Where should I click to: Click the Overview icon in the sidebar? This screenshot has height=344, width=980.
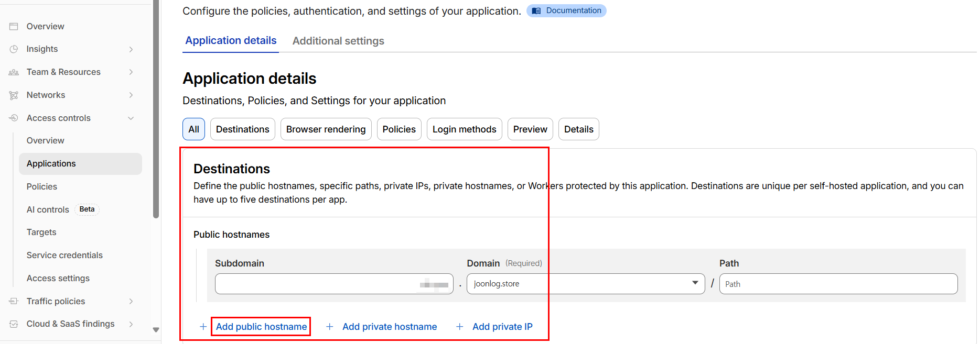point(14,26)
